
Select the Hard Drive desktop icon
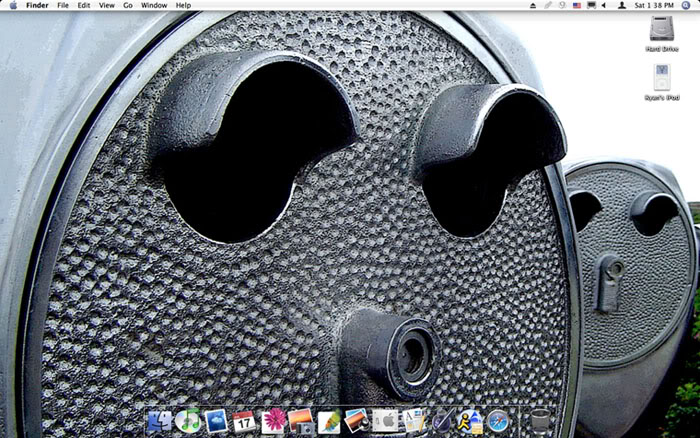point(662,29)
